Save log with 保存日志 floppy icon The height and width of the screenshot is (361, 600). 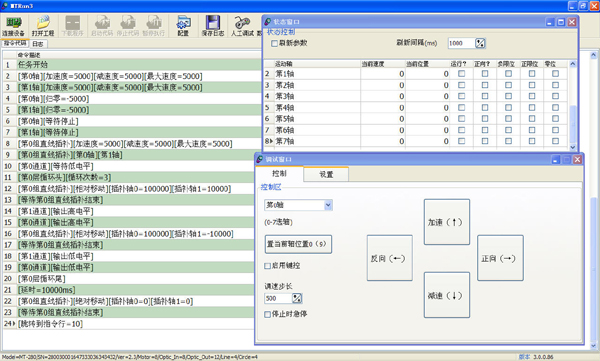click(213, 26)
